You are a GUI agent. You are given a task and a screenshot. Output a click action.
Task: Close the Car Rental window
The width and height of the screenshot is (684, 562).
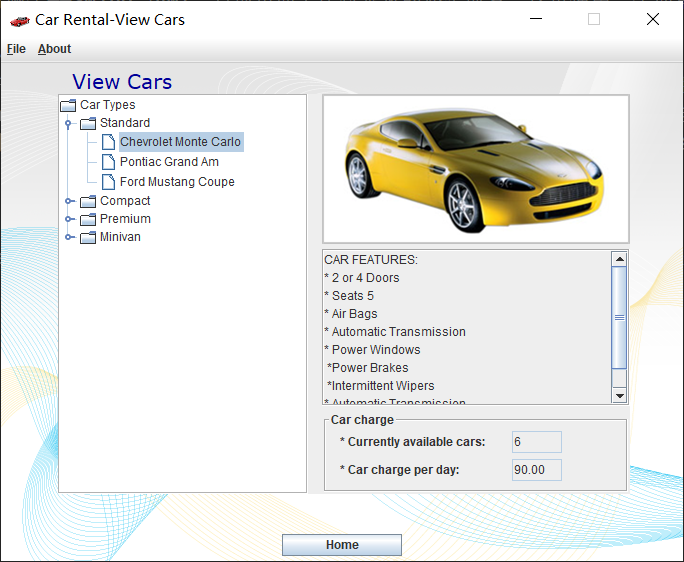click(x=653, y=19)
